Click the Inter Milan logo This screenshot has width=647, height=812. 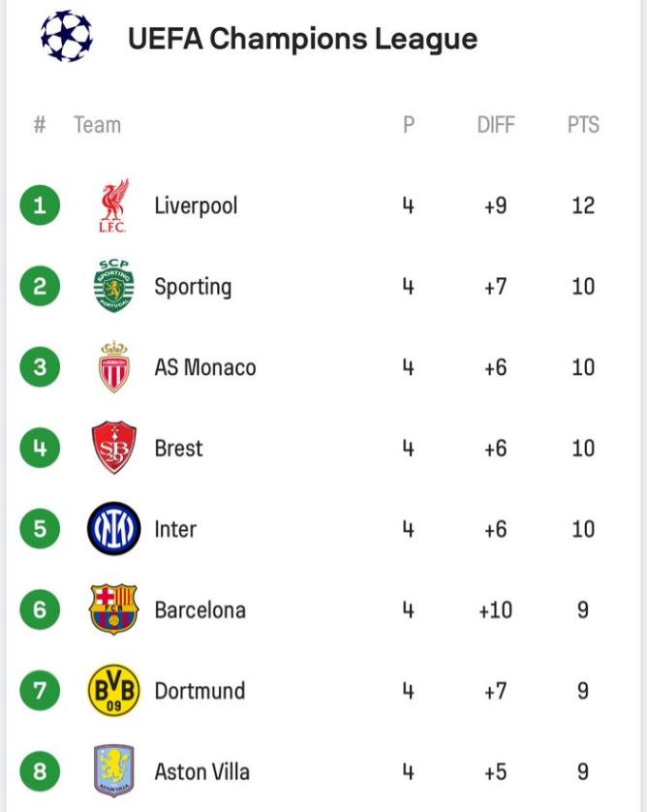tap(113, 529)
